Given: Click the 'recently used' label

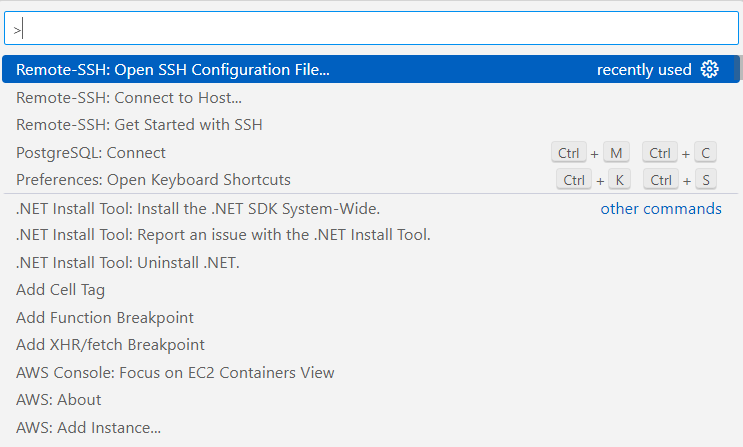Looking at the screenshot, I should 644,70.
